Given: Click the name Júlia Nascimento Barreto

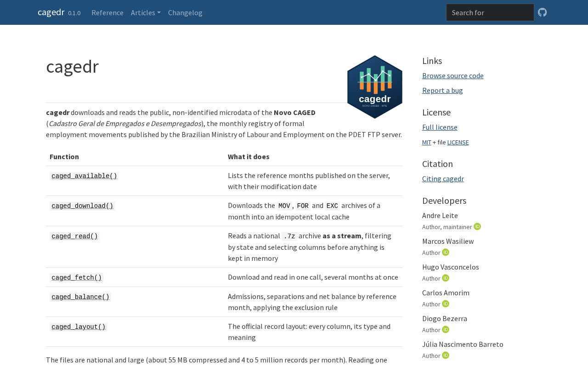Looking at the screenshot, I should [463, 344].
